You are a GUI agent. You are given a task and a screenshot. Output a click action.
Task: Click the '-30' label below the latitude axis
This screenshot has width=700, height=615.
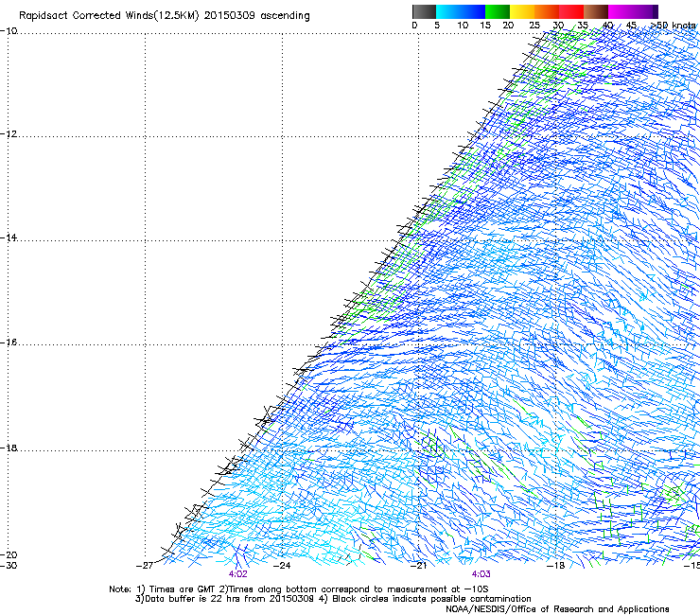point(9,566)
